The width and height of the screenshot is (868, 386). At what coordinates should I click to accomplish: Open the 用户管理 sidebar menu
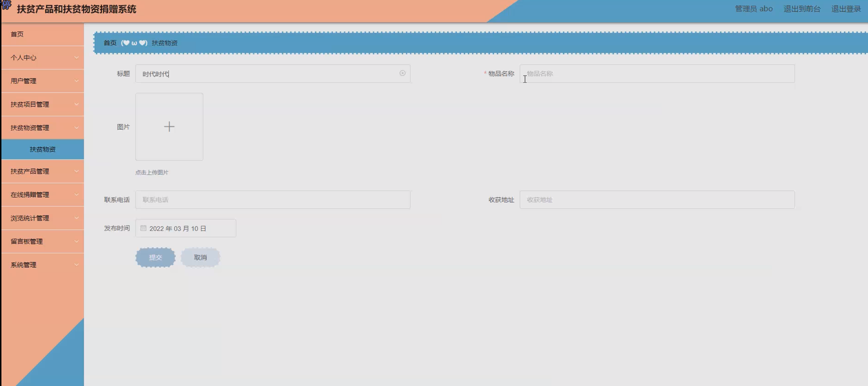43,81
